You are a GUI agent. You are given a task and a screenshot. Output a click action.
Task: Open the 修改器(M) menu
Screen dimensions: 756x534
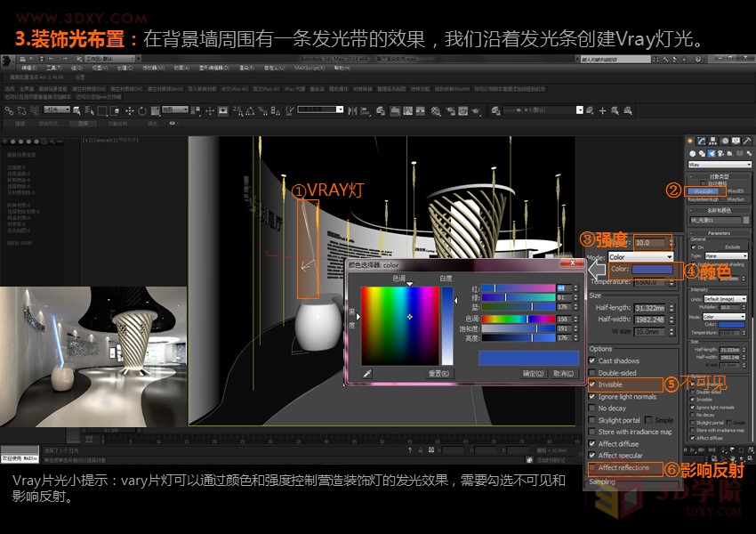pyautogui.click(x=153, y=69)
